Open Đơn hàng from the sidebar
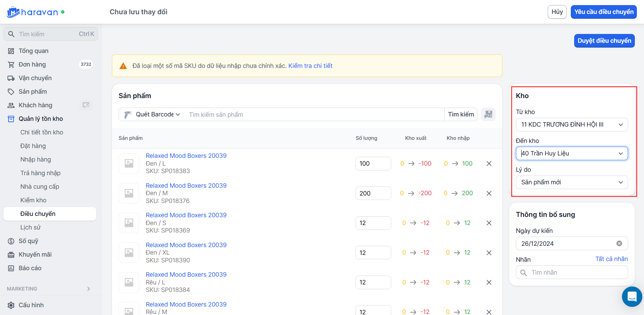The width and height of the screenshot is (644, 315). click(32, 64)
